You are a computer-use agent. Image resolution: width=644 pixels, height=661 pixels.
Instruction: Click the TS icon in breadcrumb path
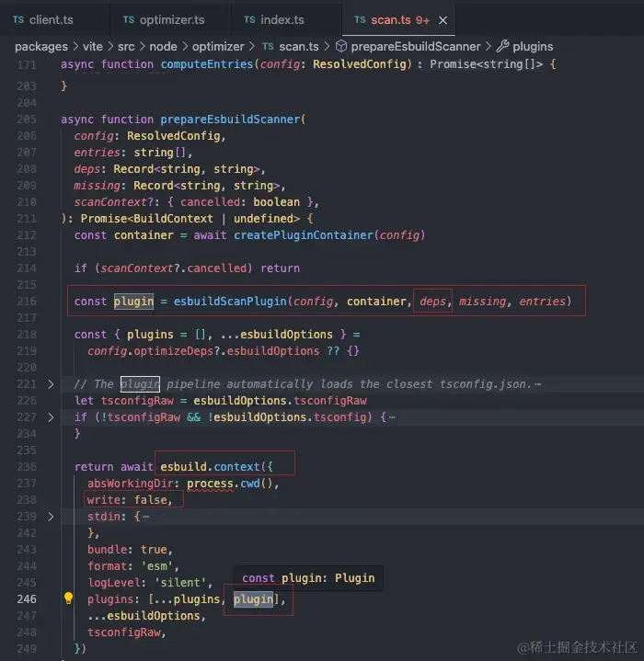point(268,46)
